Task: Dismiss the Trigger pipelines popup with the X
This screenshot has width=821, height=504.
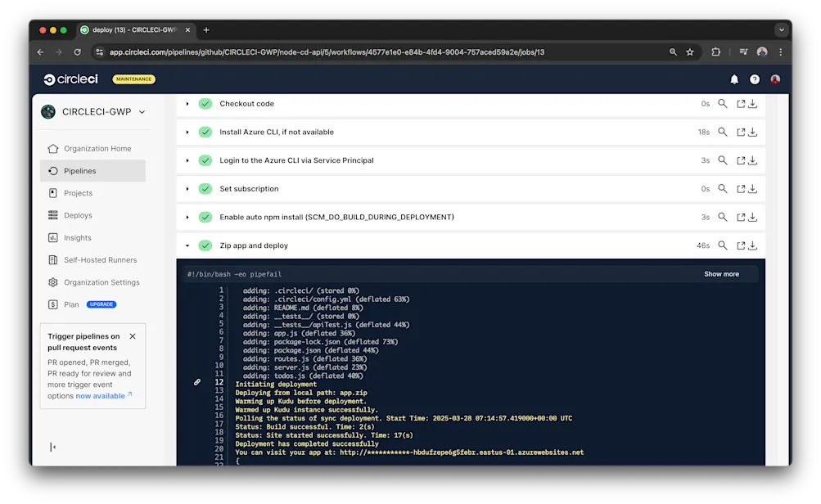Action: click(x=132, y=335)
